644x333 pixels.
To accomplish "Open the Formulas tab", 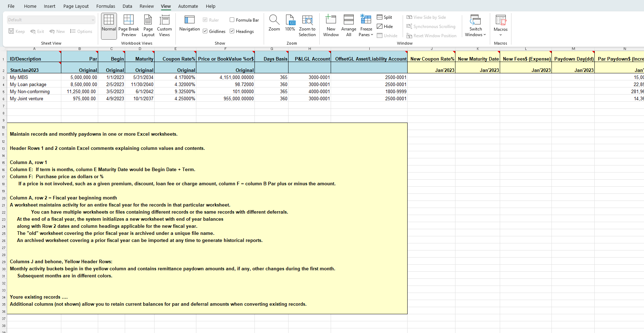I will coord(106,6).
